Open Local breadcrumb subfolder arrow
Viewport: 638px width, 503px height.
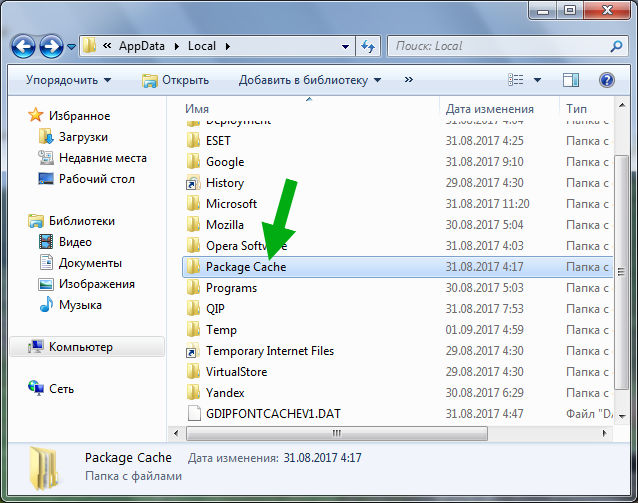[x=228, y=46]
